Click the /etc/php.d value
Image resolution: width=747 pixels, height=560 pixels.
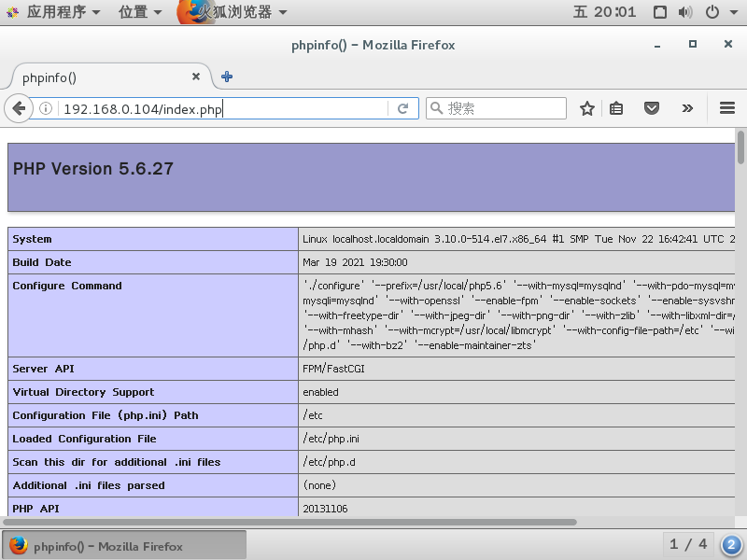click(x=330, y=462)
